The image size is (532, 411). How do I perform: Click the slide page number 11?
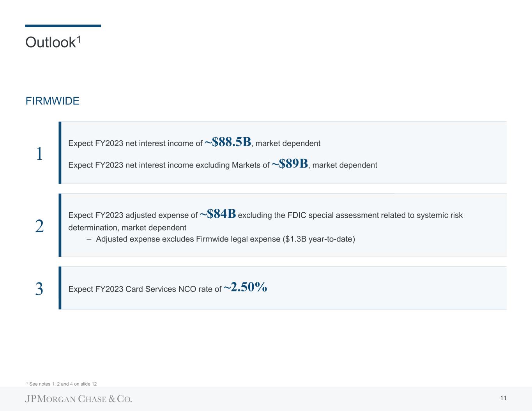tap(503, 398)
